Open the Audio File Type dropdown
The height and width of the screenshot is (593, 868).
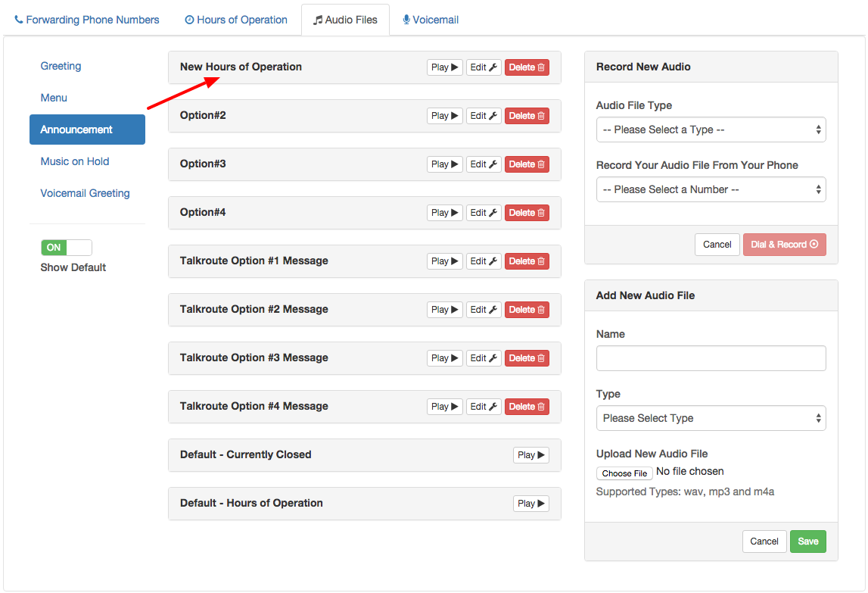point(710,130)
